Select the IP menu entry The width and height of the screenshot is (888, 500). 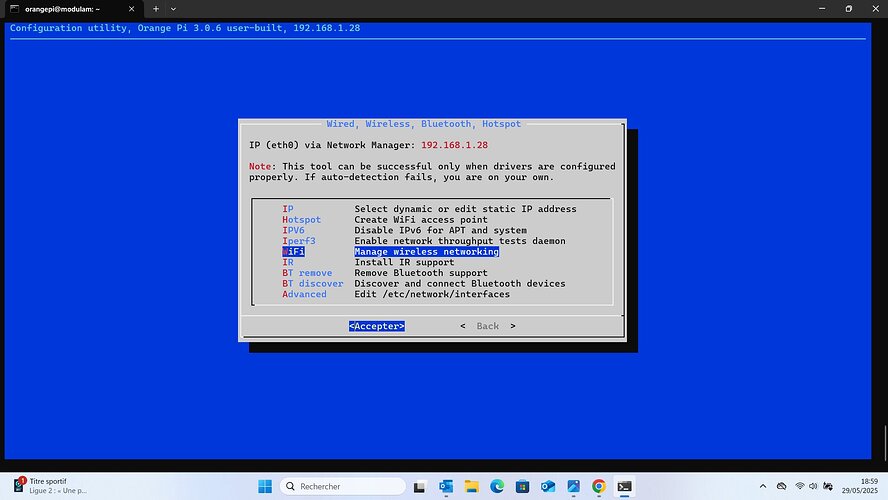[x=288, y=209]
